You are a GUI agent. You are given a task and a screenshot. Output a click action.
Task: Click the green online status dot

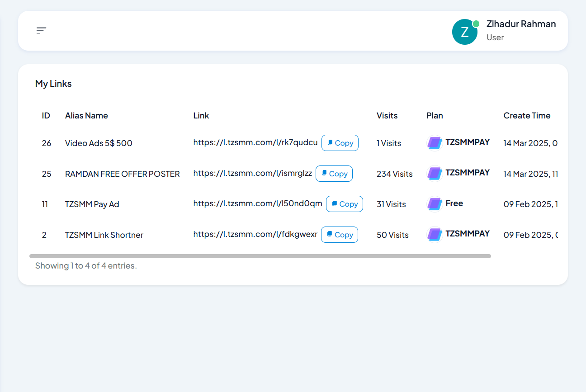click(475, 23)
